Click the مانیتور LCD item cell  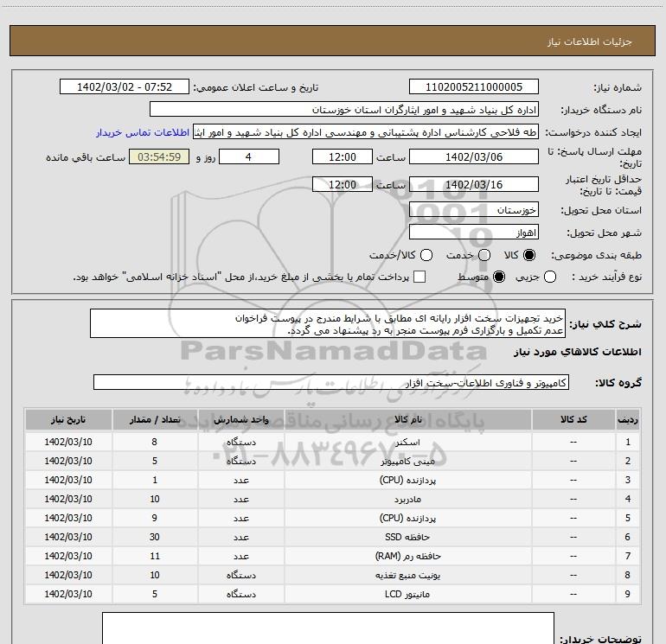(x=407, y=594)
